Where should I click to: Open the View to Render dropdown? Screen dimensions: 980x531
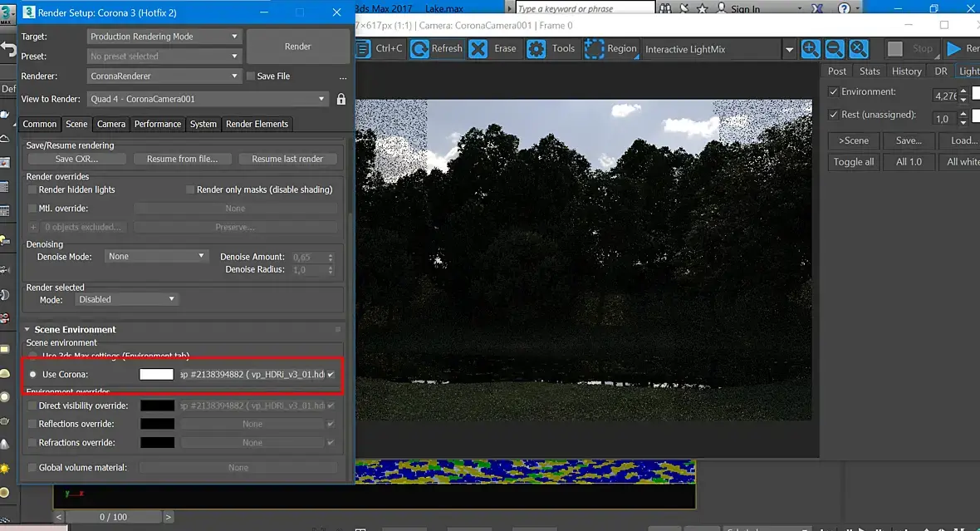tap(208, 99)
